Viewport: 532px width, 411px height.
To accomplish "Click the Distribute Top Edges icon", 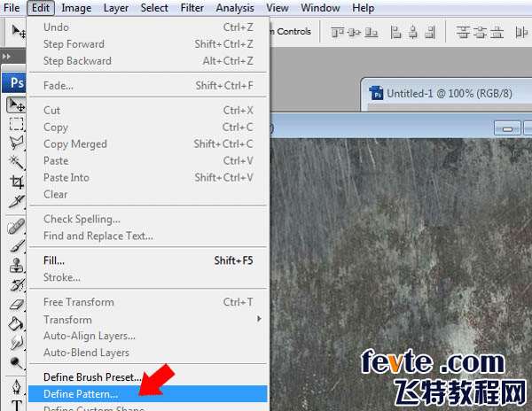I will (x=464, y=32).
